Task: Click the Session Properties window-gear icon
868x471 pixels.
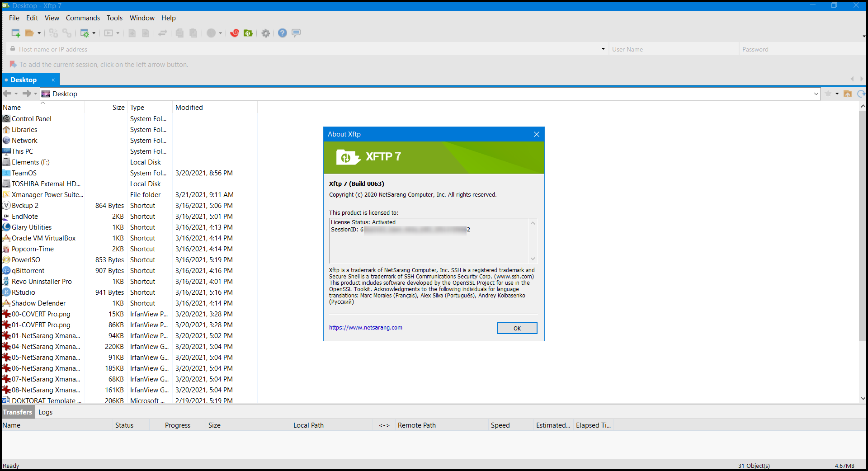Action: (85, 33)
